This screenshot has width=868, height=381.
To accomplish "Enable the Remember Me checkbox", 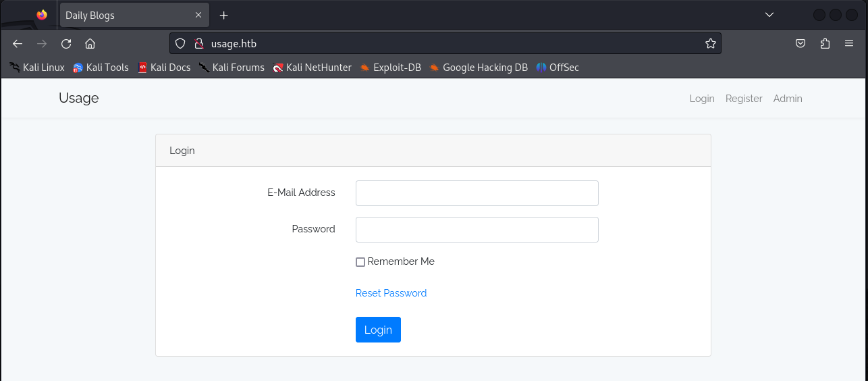I will click(x=360, y=262).
